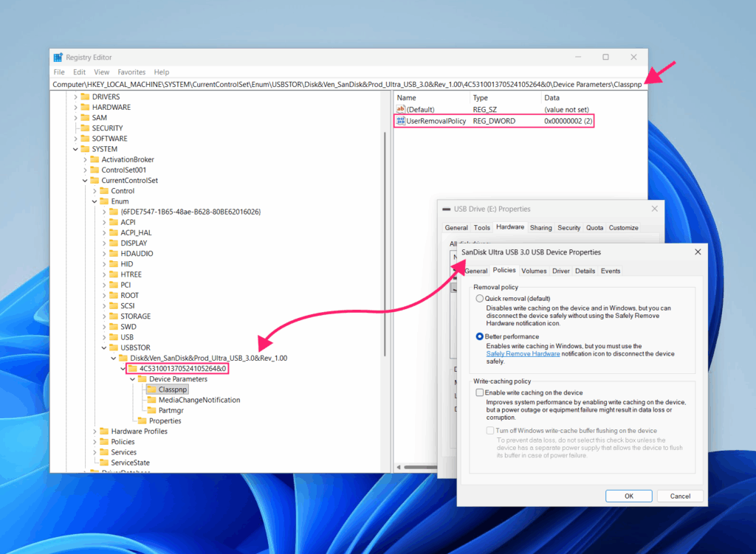Click OK in device properties dialog
756x554 pixels.
coord(629,496)
